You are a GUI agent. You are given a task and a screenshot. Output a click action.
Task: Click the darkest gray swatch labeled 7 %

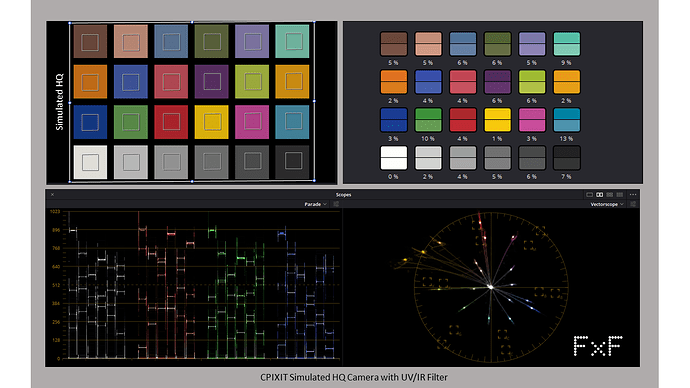tap(566, 157)
